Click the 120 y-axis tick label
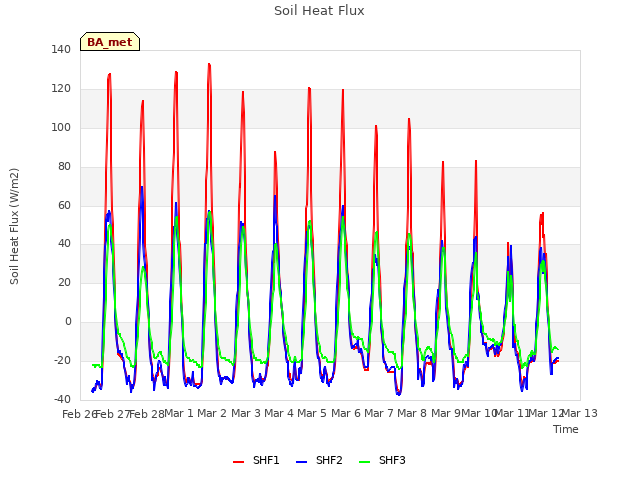640x480 pixels. pos(61,89)
